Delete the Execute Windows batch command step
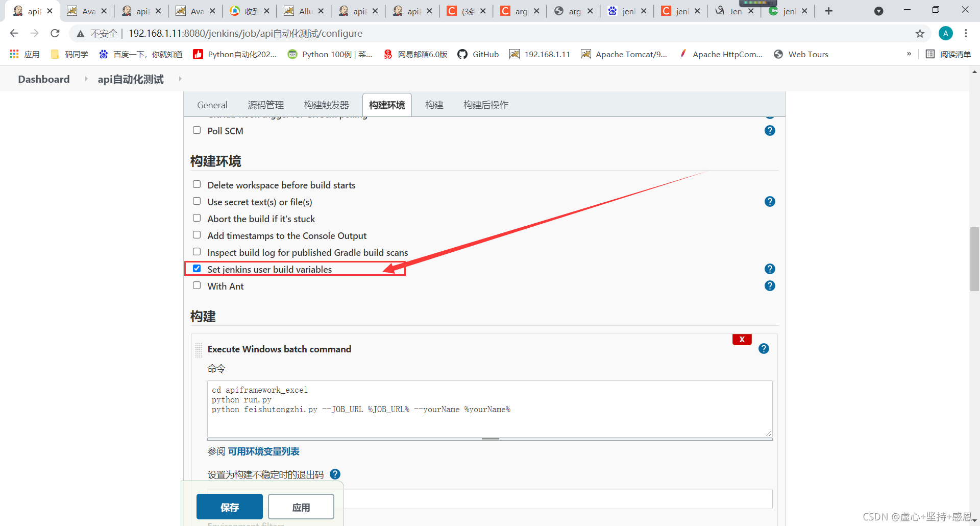980x526 pixels. pyautogui.click(x=742, y=340)
